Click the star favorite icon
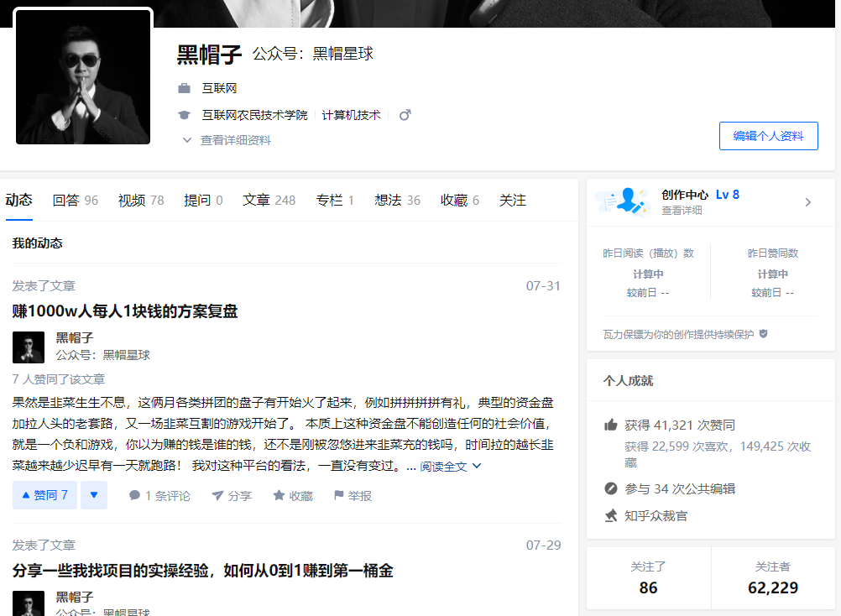The height and width of the screenshot is (616, 841). pos(279,496)
